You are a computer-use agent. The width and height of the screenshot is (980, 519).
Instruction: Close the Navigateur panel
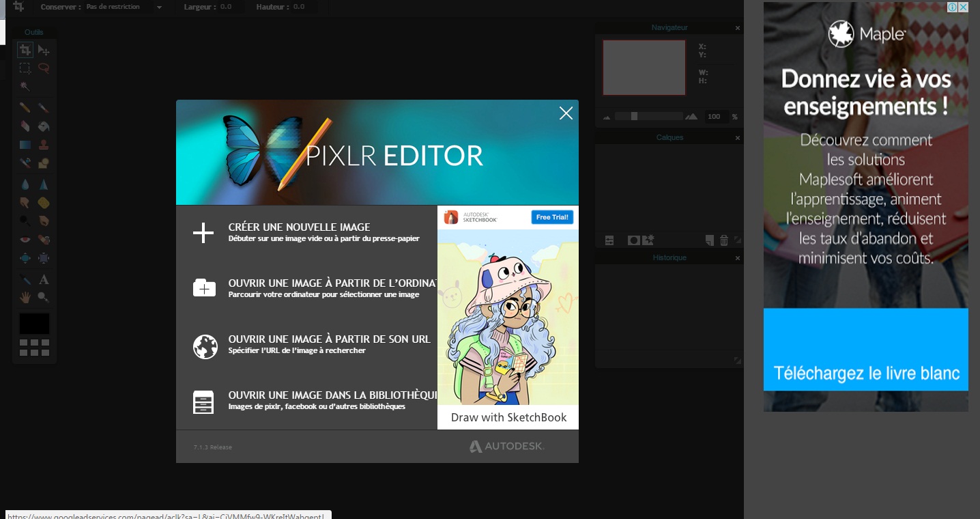click(x=738, y=28)
